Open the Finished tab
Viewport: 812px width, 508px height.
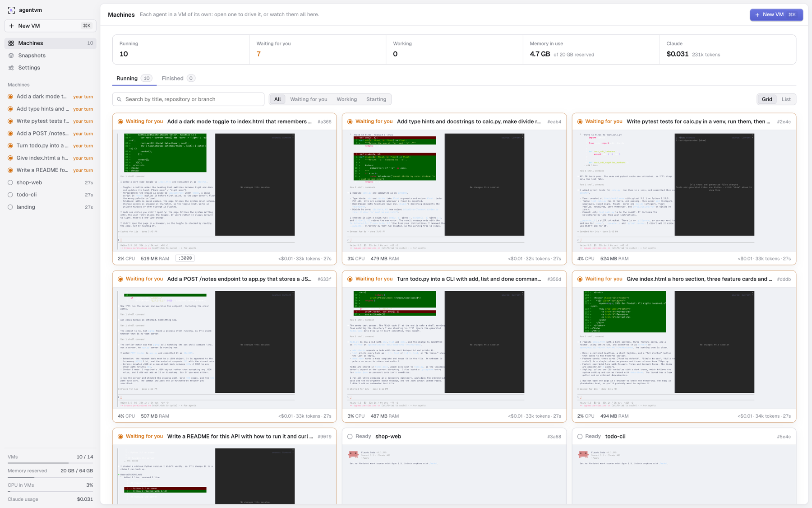coord(178,79)
